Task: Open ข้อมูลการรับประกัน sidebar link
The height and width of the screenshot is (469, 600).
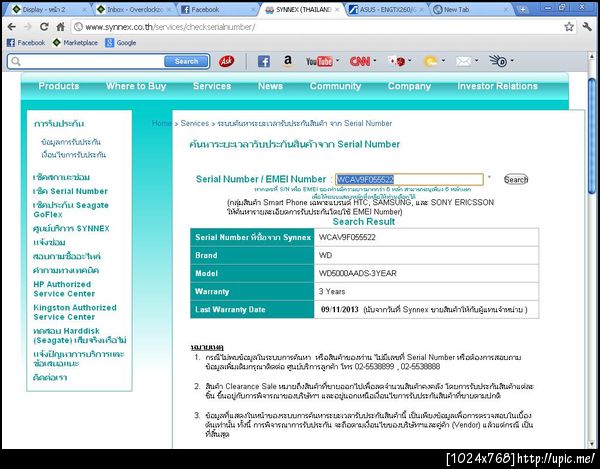Action: click(x=71, y=142)
